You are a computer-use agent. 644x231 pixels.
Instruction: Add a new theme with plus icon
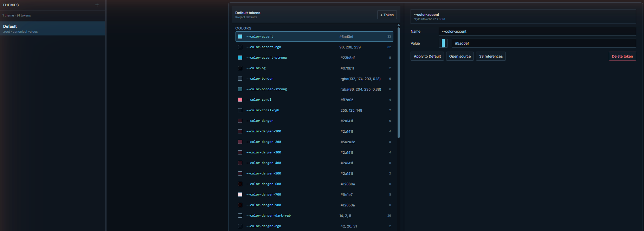click(x=97, y=5)
